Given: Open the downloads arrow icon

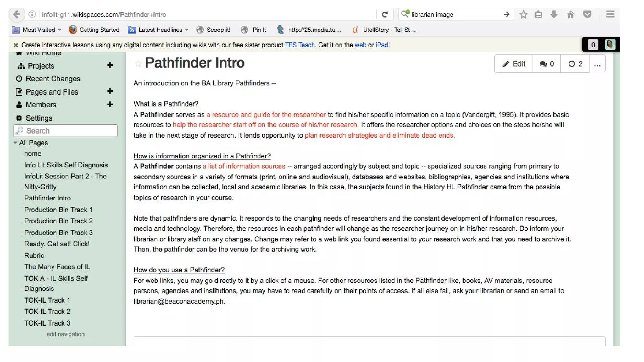Looking at the screenshot, I should coord(554,14).
